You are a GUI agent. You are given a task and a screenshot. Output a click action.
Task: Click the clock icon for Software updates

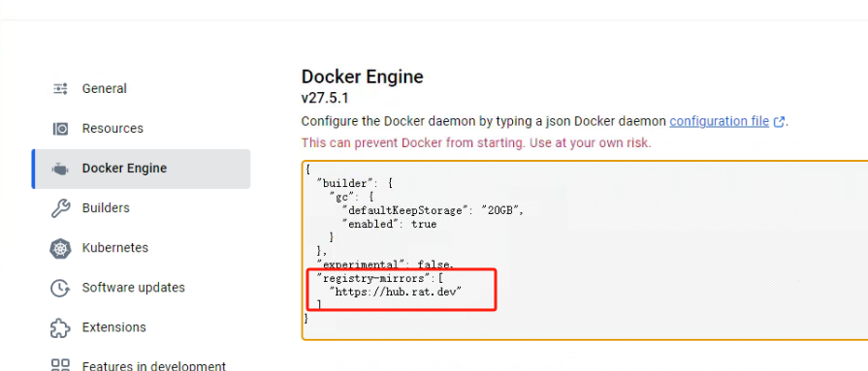[x=60, y=288]
